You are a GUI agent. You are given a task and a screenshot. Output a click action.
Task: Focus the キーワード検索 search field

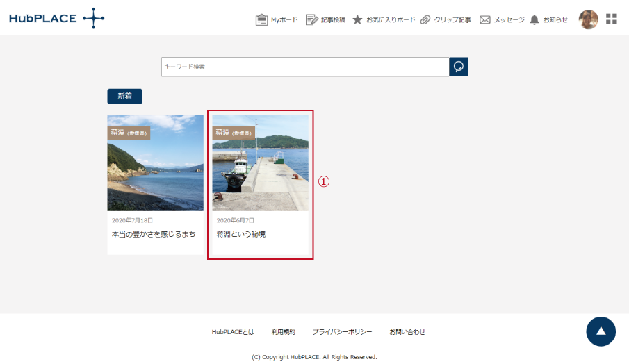coord(305,67)
